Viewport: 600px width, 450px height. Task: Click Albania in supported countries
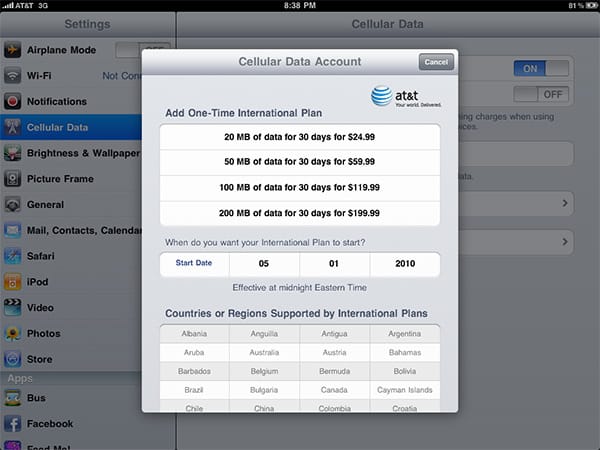click(x=194, y=334)
